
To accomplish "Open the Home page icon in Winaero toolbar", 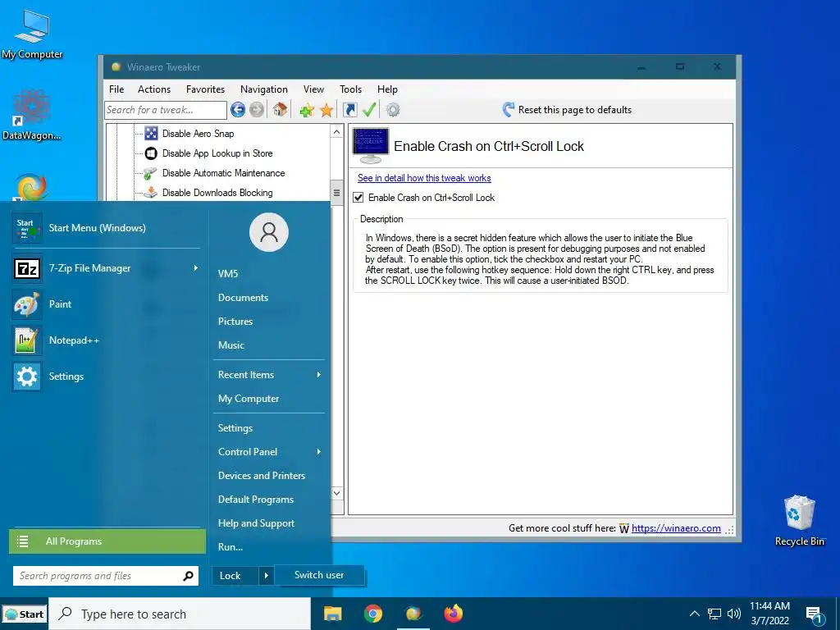I will [280, 110].
